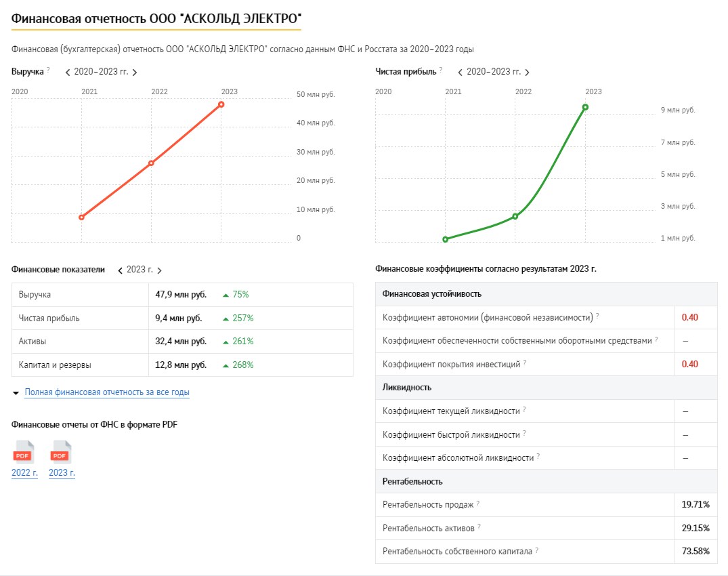Click the 0.40 value for Коэффициент автономии
The width and height of the screenshot is (728, 576).
(690, 317)
